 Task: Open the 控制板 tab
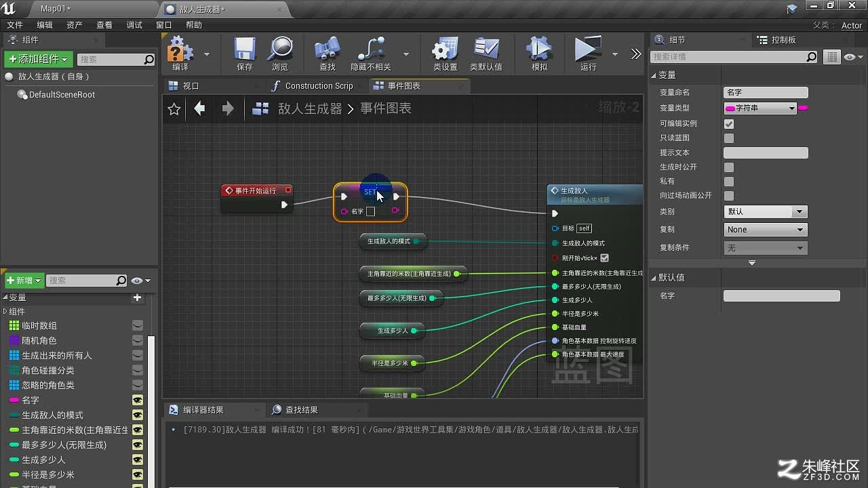[783, 40]
